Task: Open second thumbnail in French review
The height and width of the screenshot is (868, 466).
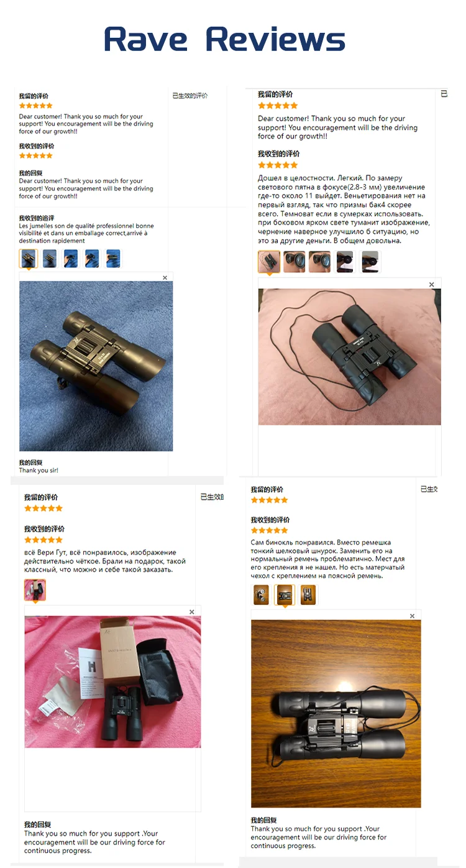Action: pos(50,259)
